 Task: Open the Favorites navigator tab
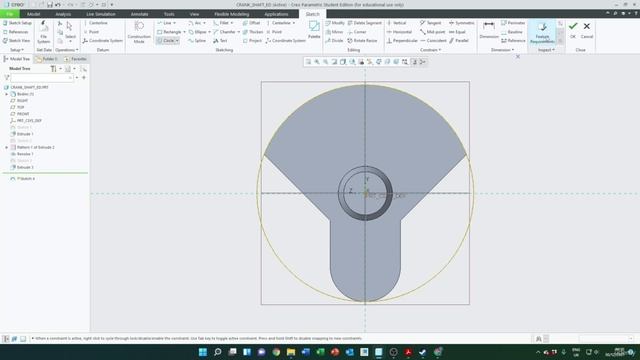click(76, 59)
